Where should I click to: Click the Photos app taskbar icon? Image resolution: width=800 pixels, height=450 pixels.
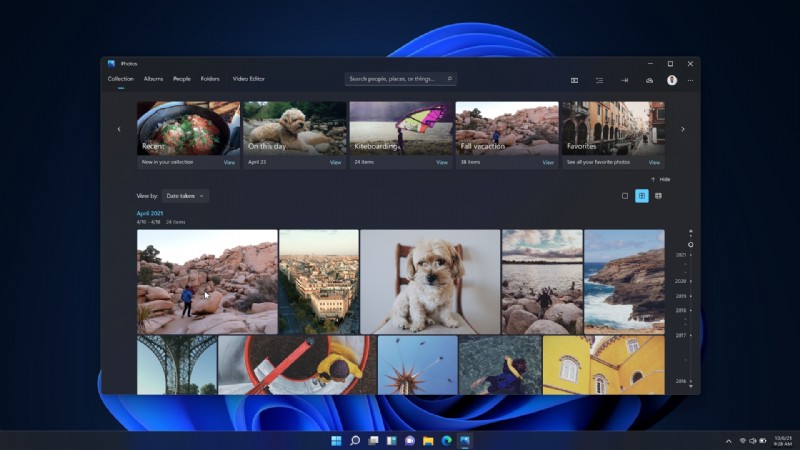click(465, 440)
